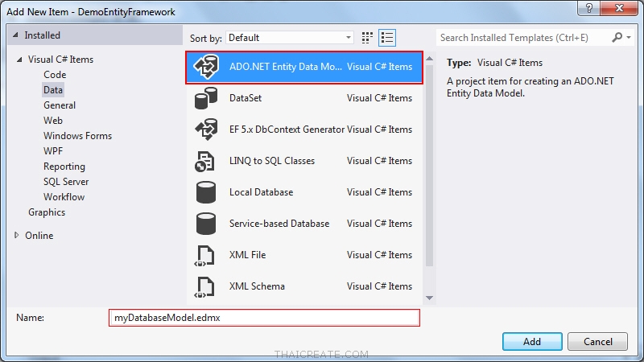Switch to medium icons grid view
The width and height of the screenshot is (644, 362).
367,38
